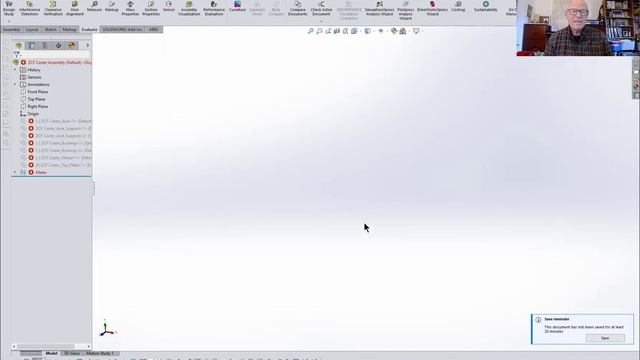
Task: Click the Edit Appearance icon in view toolbar
Action: click(394, 31)
